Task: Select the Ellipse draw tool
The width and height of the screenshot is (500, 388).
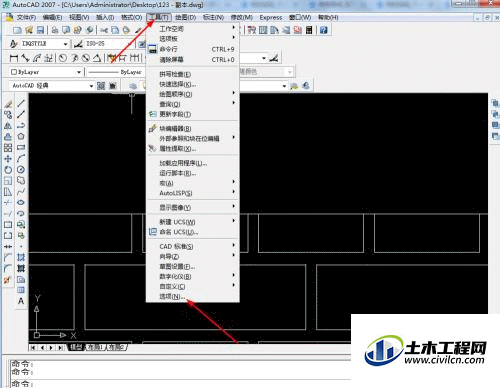Action: coord(21,202)
